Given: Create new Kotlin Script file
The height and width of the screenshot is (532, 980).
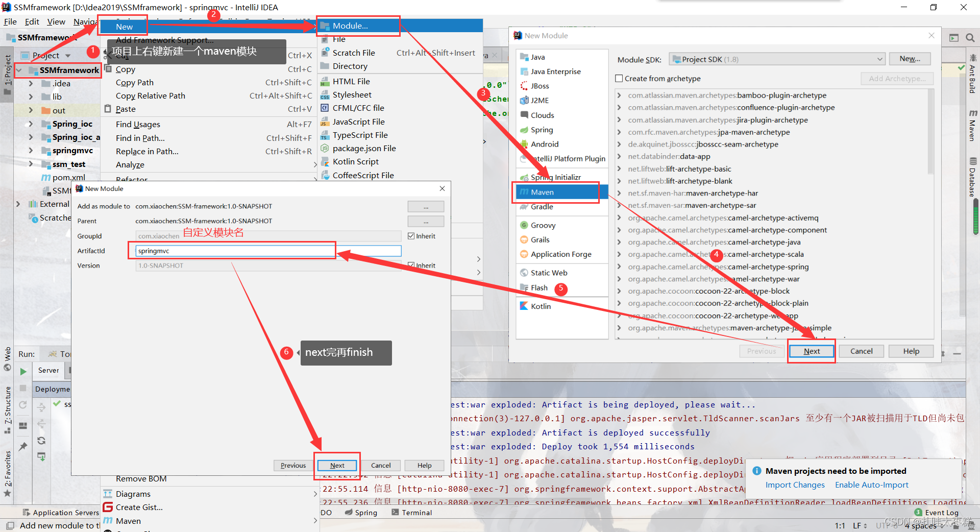Looking at the screenshot, I should pyautogui.click(x=355, y=162).
